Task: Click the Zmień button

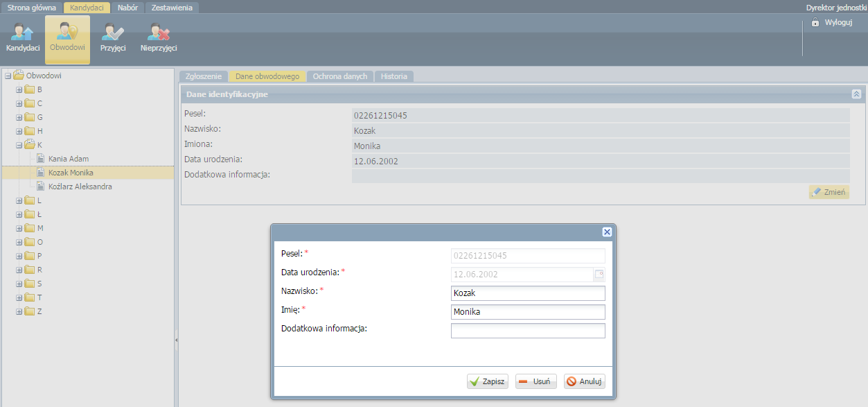Action: tap(829, 192)
